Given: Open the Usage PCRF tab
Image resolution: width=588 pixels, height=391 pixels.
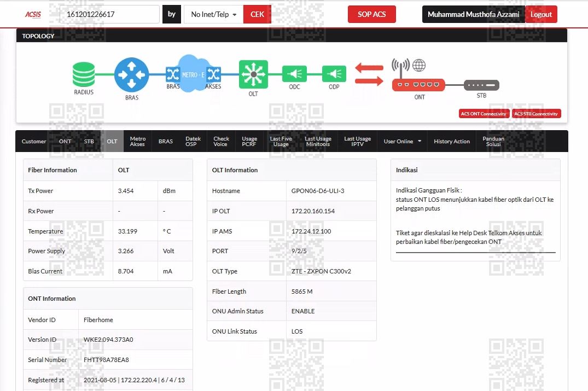Looking at the screenshot, I should coord(249,141).
